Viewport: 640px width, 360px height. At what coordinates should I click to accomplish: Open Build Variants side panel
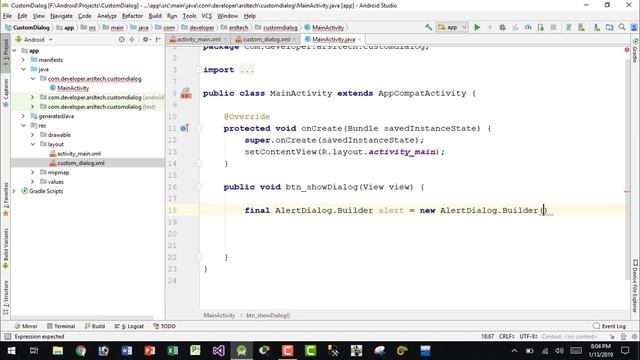6,249
